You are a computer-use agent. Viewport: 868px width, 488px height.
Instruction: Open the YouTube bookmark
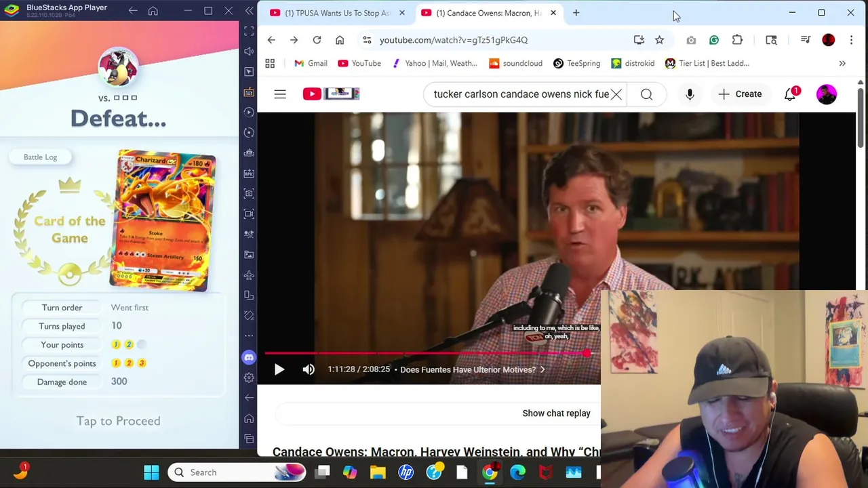[x=359, y=64]
